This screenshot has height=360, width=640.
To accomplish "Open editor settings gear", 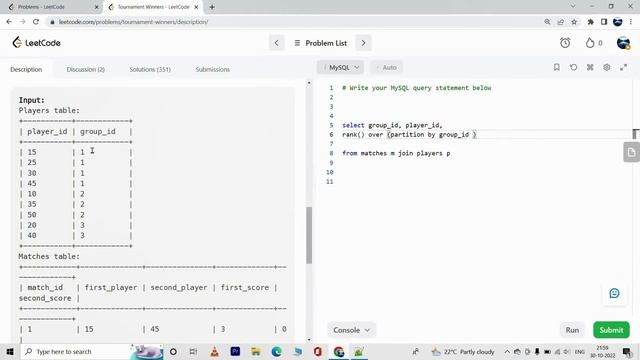I will point(607,67).
